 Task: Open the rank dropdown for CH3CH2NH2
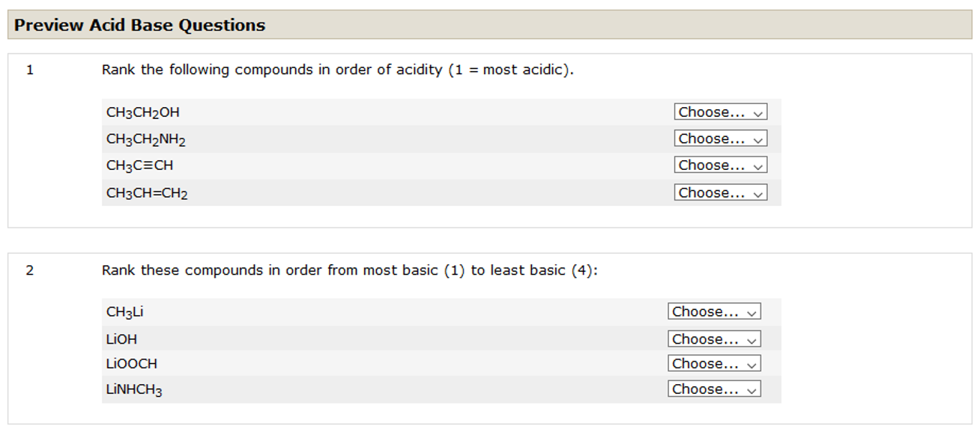pos(720,139)
